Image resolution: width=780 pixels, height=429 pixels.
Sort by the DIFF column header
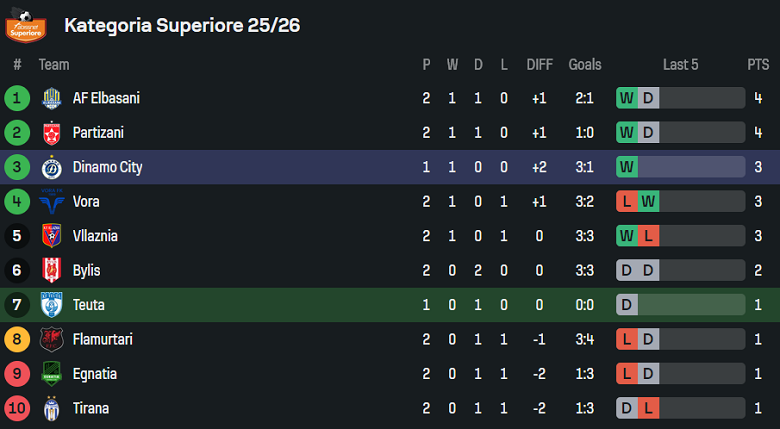[x=540, y=64]
